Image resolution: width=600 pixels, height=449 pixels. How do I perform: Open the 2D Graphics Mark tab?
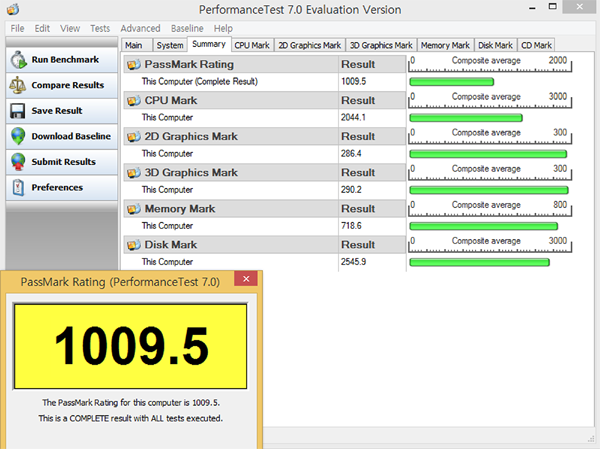(x=310, y=45)
